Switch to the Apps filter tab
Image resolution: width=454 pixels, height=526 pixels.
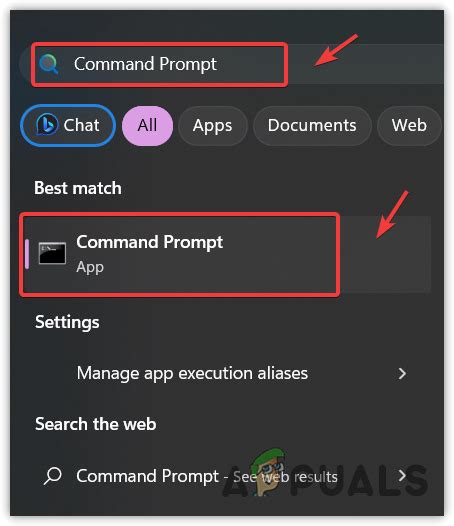pyautogui.click(x=212, y=126)
